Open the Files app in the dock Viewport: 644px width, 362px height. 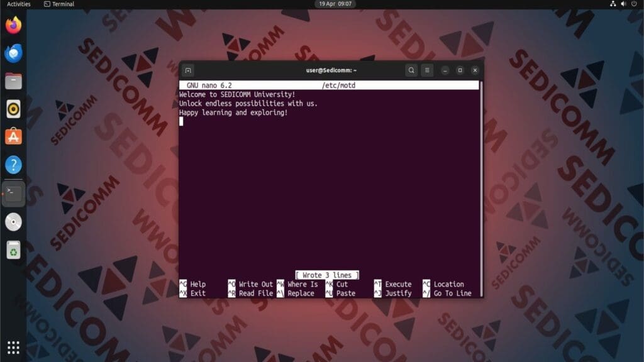point(13,80)
